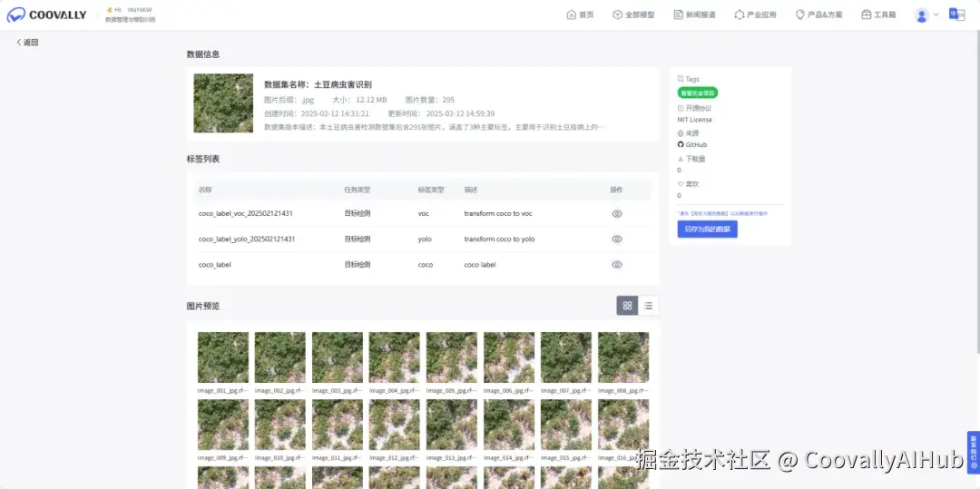Open thumbnail image_010_jpg

coord(280,425)
